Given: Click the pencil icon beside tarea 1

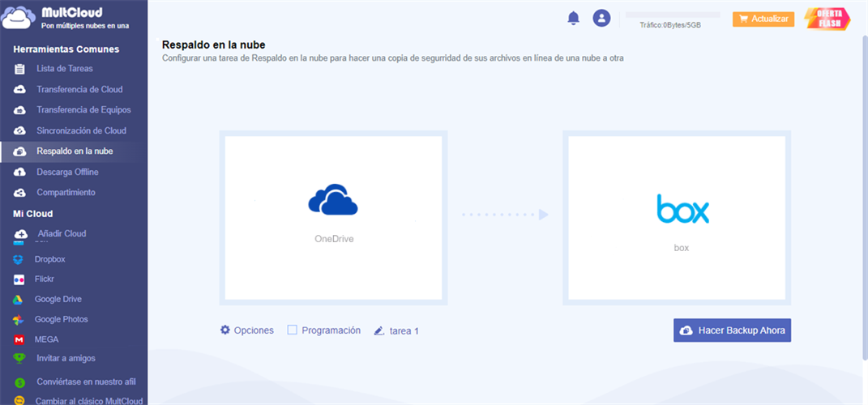Looking at the screenshot, I should point(379,330).
